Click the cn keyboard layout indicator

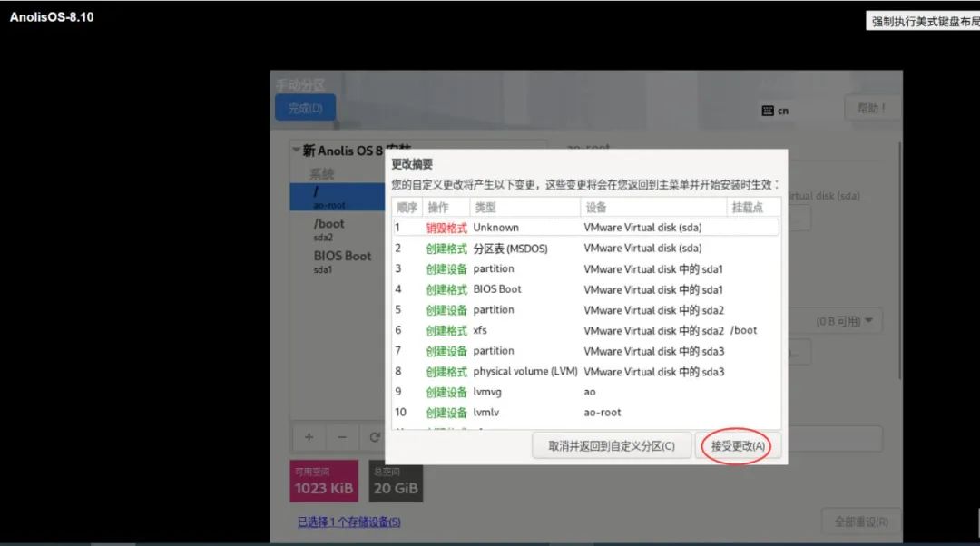click(x=775, y=111)
